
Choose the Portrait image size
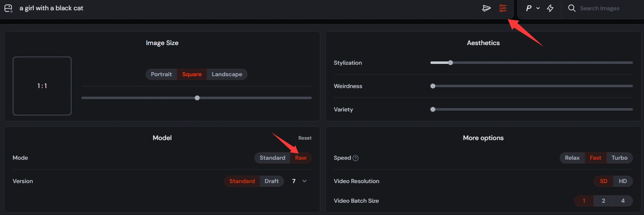pyautogui.click(x=161, y=74)
